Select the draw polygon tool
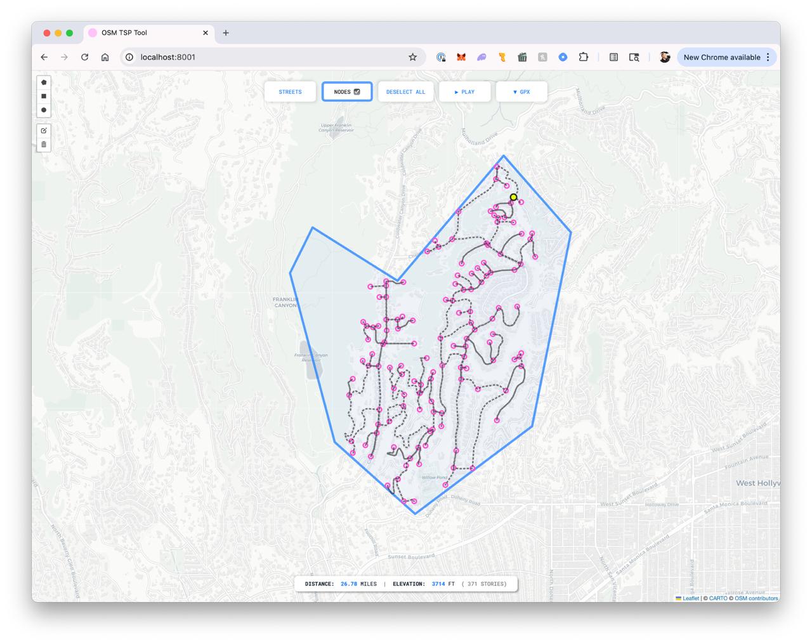This screenshot has width=812, height=644. pyautogui.click(x=44, y=82)
